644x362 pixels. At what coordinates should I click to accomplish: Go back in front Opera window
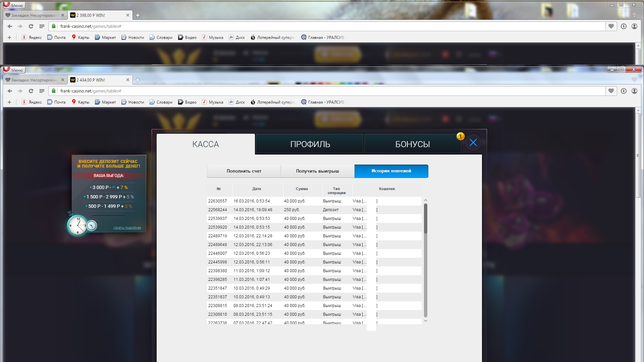pyautogui.click(x=10, y=91)
